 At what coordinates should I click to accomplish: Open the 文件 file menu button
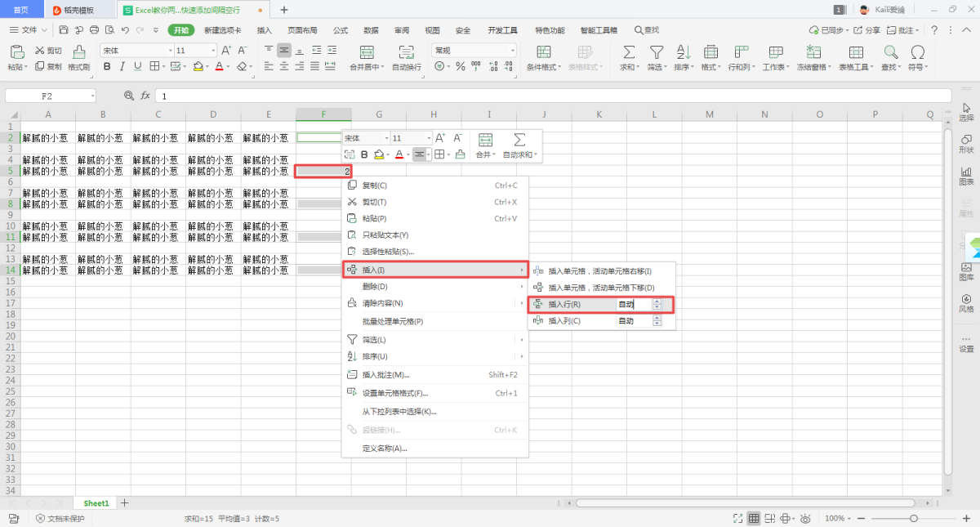29,30
